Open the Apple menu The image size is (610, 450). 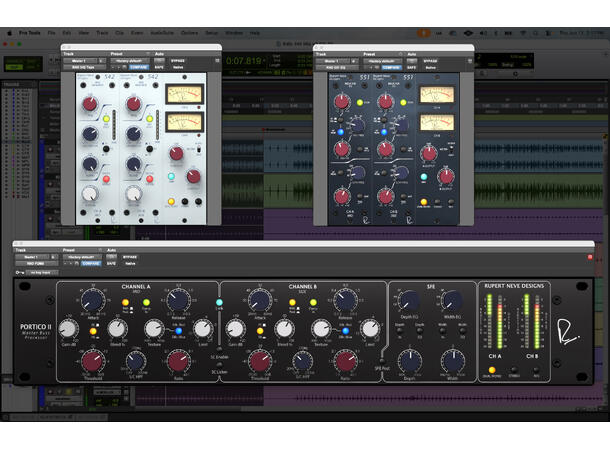point(9,33)
